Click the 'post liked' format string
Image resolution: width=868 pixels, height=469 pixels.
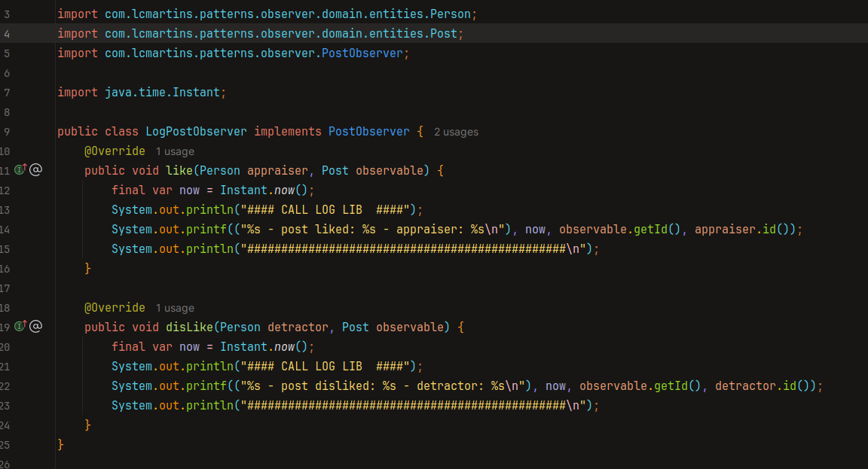click(x=372, y=229)
